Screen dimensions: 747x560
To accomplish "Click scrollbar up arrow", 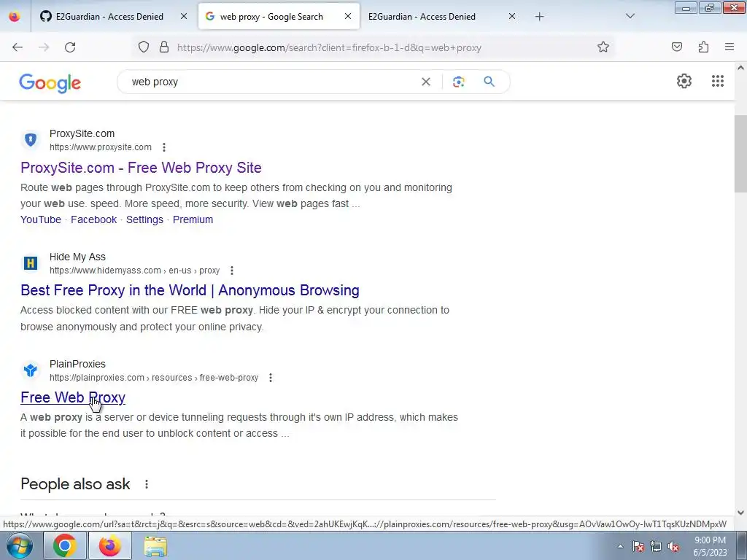I will pyautogui.click(x=740, y=68).
